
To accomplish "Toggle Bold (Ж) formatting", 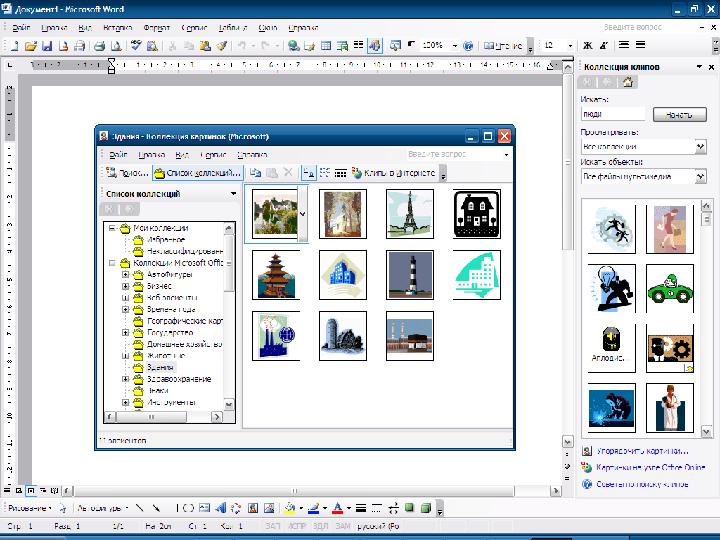I will click(587, 45).
